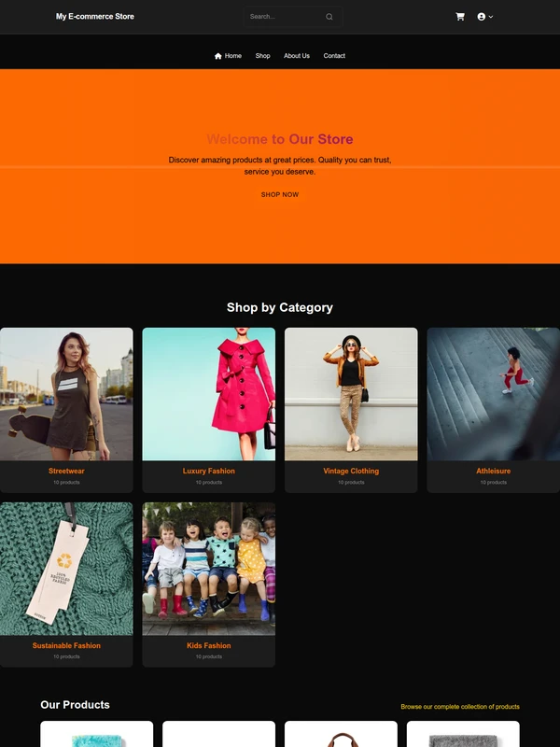Screen dimensions: 560x747
Task: Open the About Us page
Action: 297,56
